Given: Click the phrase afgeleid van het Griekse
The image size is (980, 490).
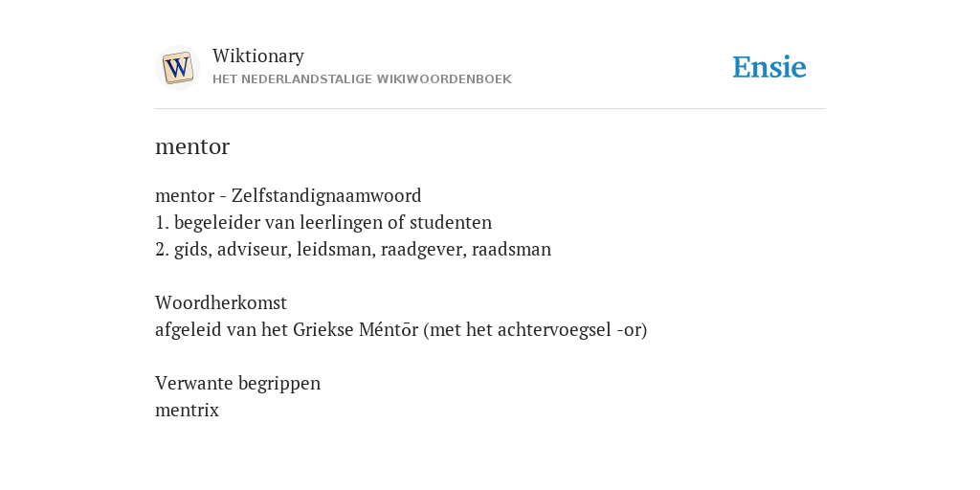Looking at the screenshot, I should pyautogui.click(x=255, y=330).
